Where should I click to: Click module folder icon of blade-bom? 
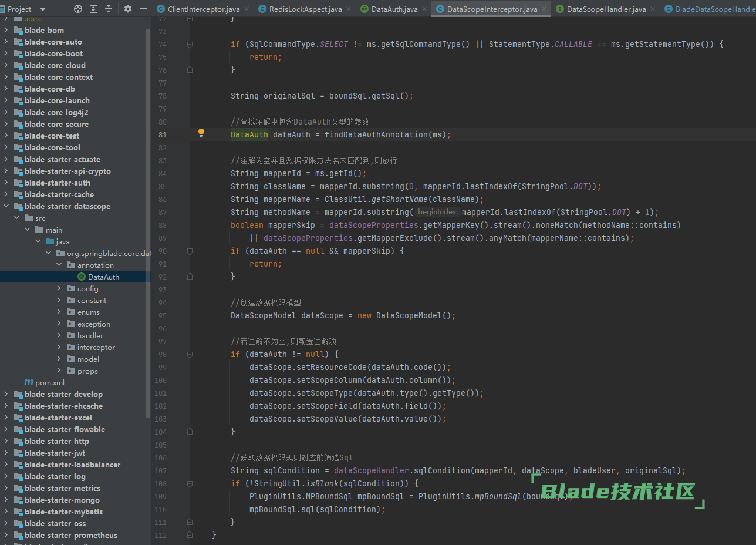point(18,30)
